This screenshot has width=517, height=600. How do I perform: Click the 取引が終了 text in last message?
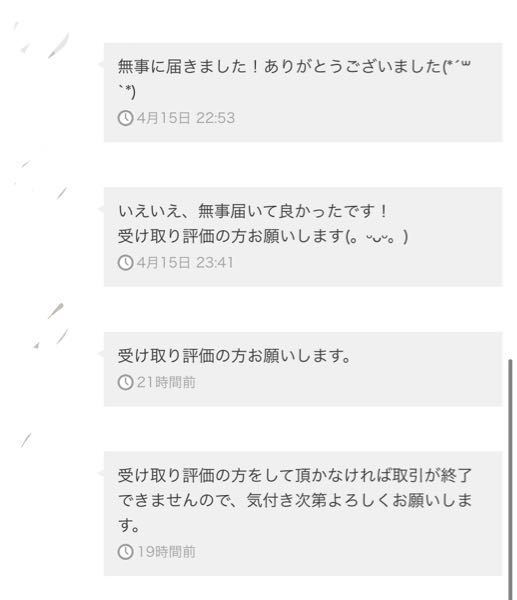(431, 475)
